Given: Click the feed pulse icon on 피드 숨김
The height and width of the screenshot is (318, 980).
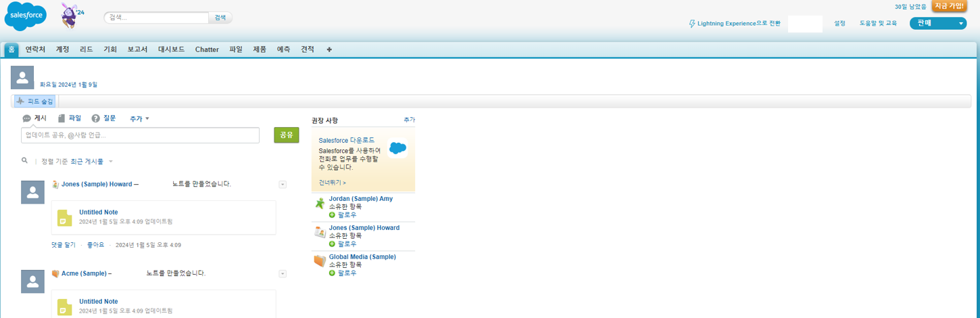Looking at the screenshot, I should 20,101.
